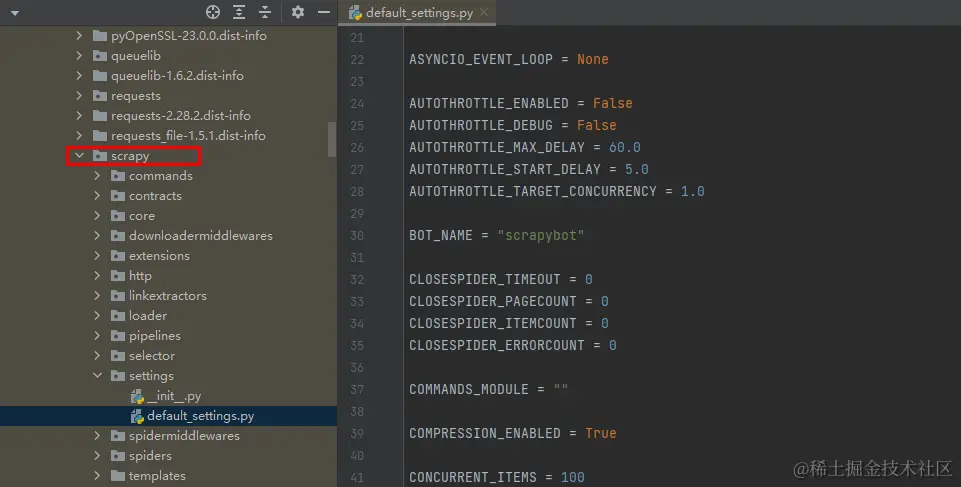Image resolution: width=961 pixels, height=487 pixels.
Task: Expand the commands folder chevron
Action: [x=97, y=176]
